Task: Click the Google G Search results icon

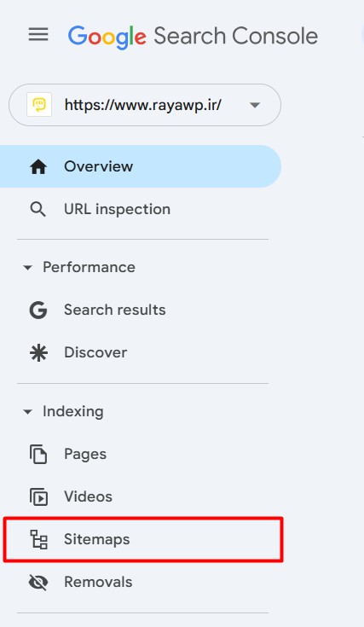Action: click(x=38, y=310)
